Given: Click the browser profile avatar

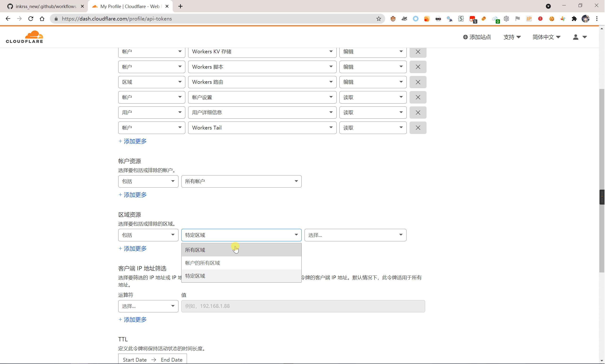Looking at the screenshot, I should click(x=585, y=19).
